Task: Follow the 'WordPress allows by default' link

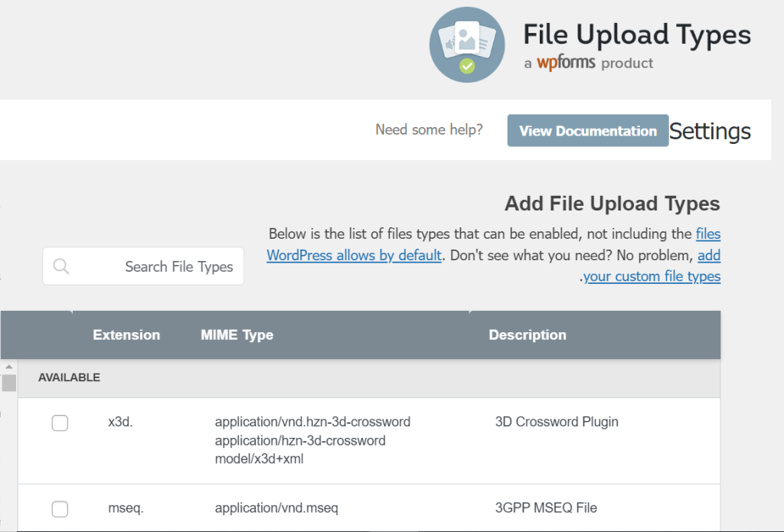Action: pyautogui.click(x=354, y=255)
